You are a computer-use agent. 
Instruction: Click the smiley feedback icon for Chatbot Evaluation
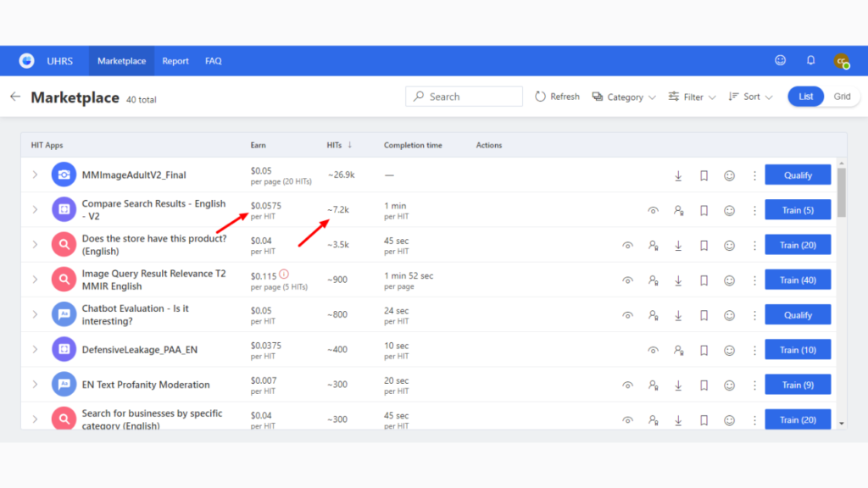coord(729,315)
